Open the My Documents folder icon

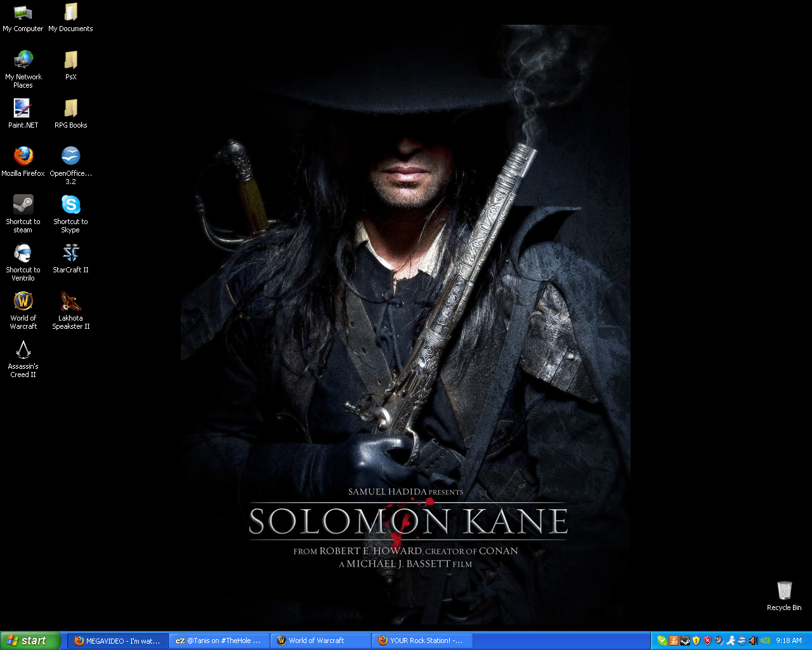[x=70, y=18]
